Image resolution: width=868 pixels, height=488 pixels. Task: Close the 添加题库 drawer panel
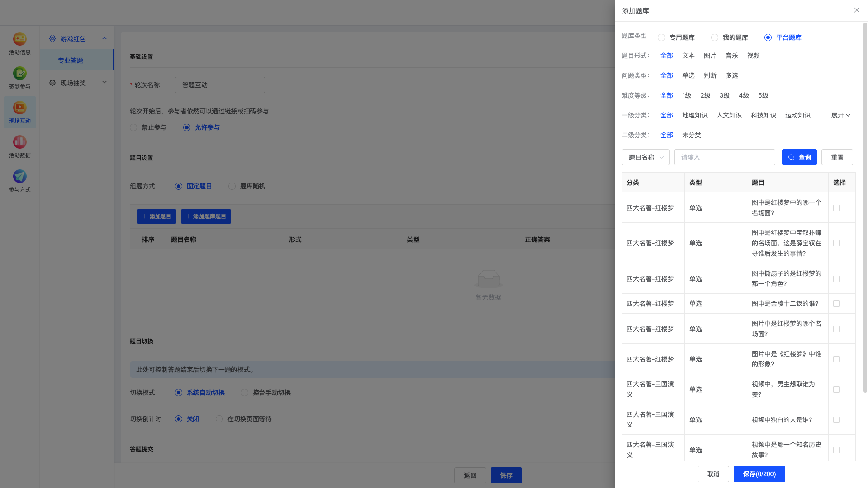pyautogui.click(x=856, y=10)
